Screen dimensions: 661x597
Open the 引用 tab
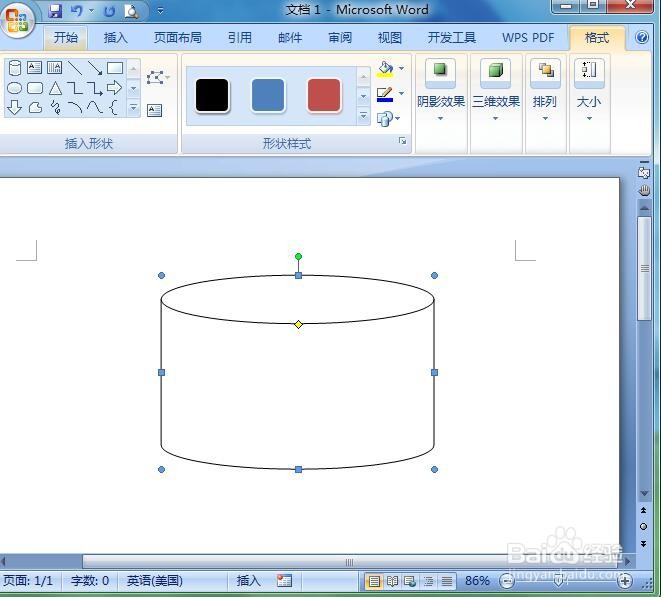click(239, 38)
